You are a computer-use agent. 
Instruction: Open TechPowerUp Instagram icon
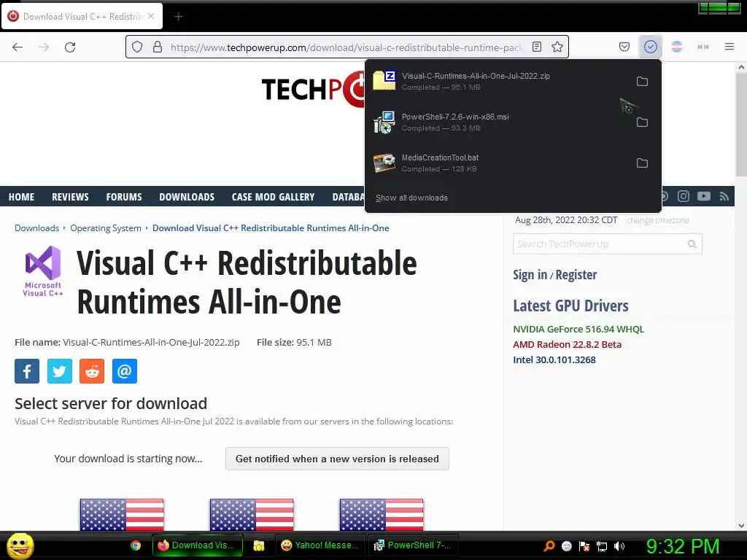coord(683,196)
